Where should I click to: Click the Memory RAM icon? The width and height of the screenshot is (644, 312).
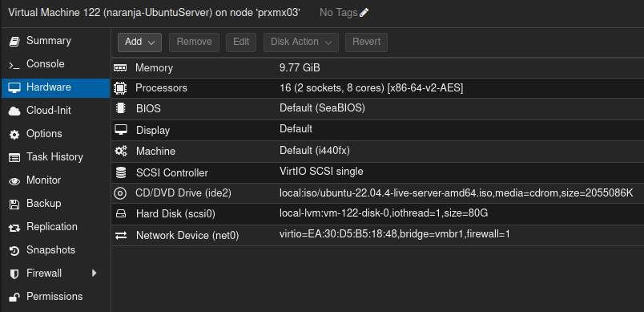[120, 68]
